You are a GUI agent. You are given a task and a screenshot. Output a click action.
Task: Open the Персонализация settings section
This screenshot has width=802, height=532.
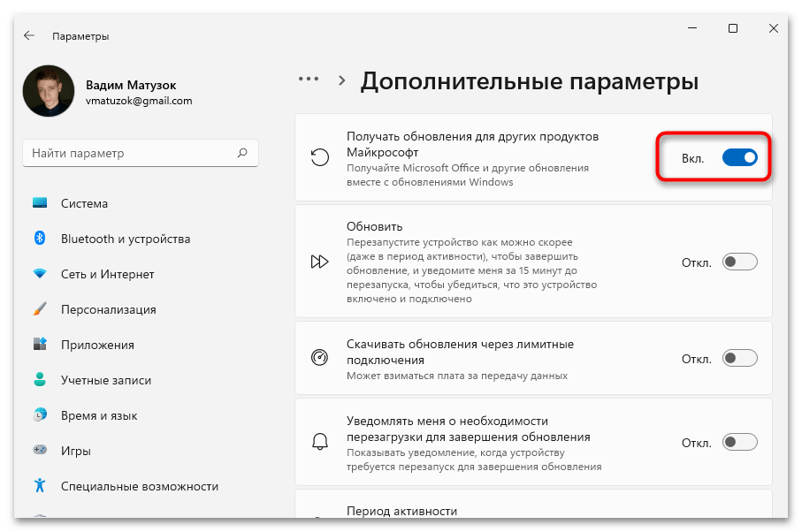pos(108,309)
